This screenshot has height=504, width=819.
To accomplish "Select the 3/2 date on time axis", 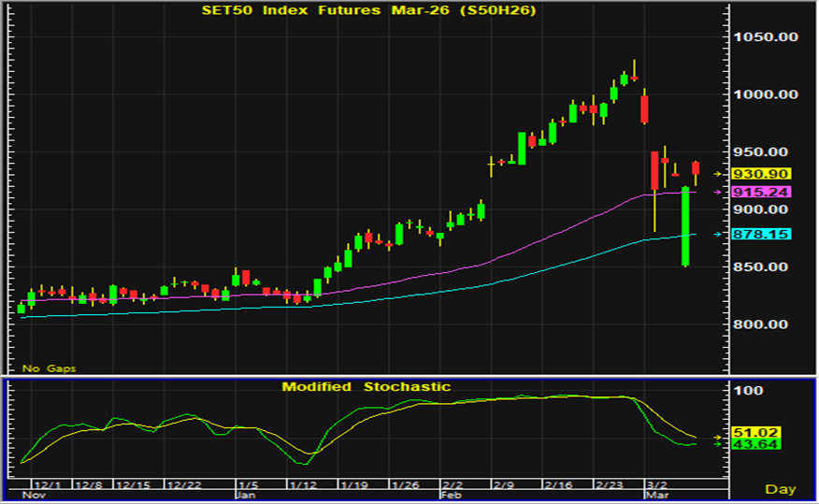I will [656, 484].
